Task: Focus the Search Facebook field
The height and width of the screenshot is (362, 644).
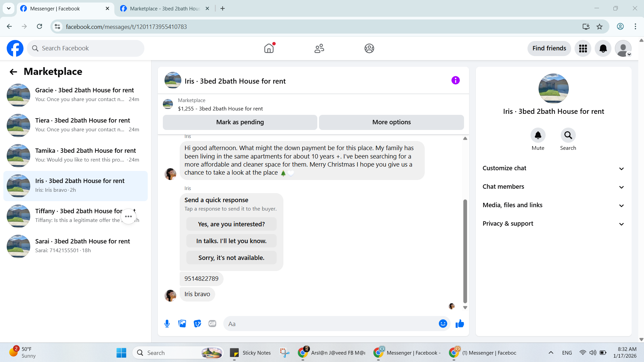Action: tap(86, 48)
